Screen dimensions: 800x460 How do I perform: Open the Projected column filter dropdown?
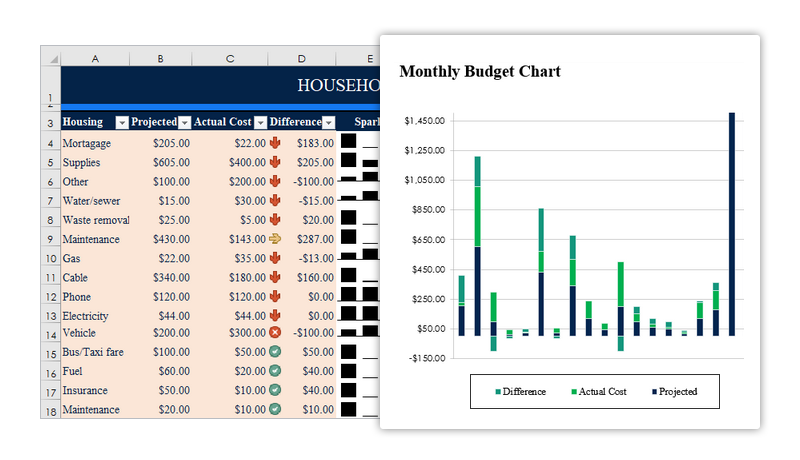pyautogui.click(x=185, y=122)
